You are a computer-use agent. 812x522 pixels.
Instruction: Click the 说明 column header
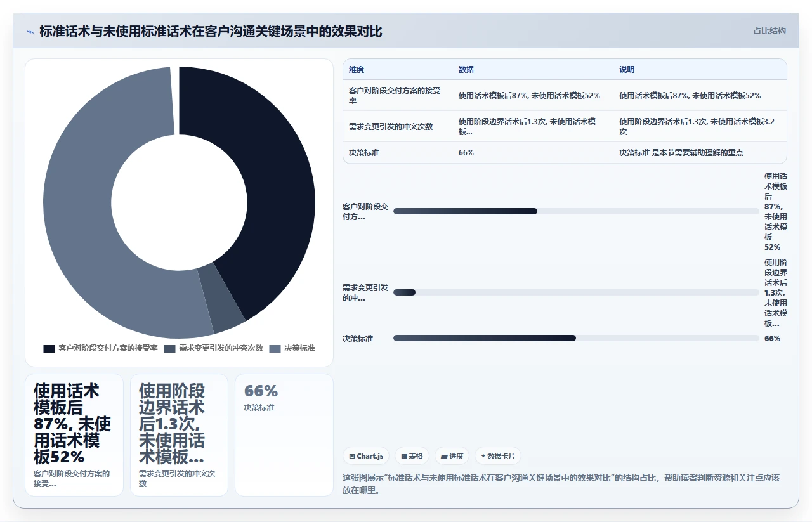(x=627, y=70)
